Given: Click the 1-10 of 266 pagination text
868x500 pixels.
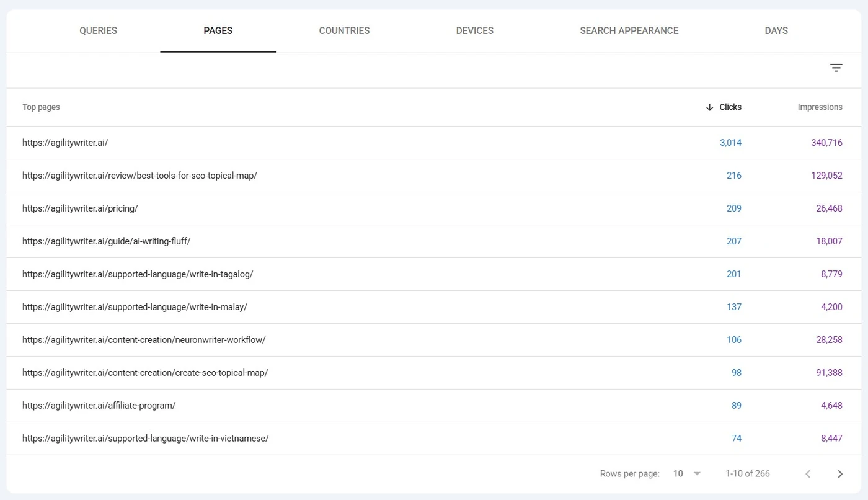Looking at the screenshot, I should 748,474.
